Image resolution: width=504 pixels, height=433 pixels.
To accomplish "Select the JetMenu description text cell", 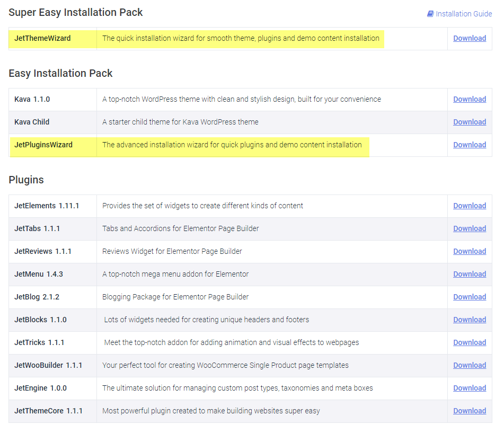I will (175, 274).
